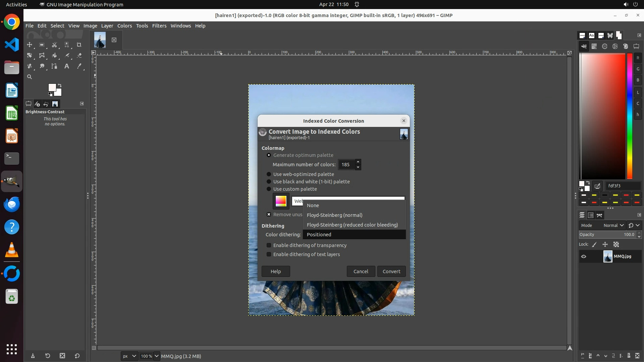Click the foreground color swatch
644x362 pixels.
(x=52, y=87)
